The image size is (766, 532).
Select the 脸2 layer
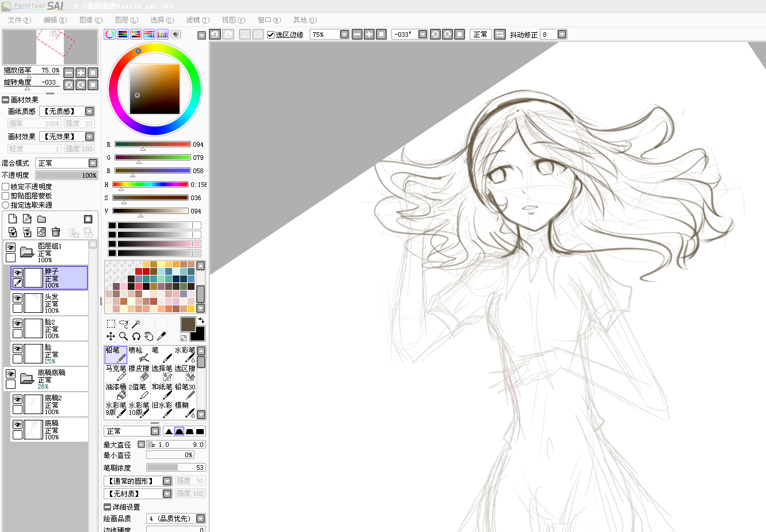tap(56, 328)
